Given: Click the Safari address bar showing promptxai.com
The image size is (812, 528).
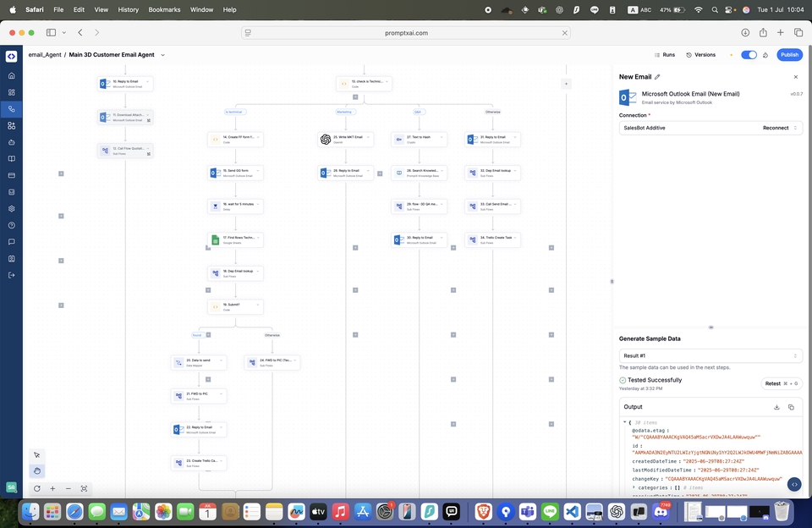Looking at the screenshot, I should coord(406,32).
